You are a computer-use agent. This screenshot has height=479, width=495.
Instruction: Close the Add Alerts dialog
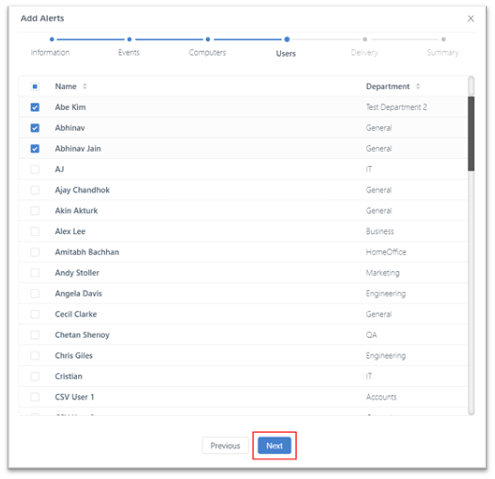tap(470, 19)
